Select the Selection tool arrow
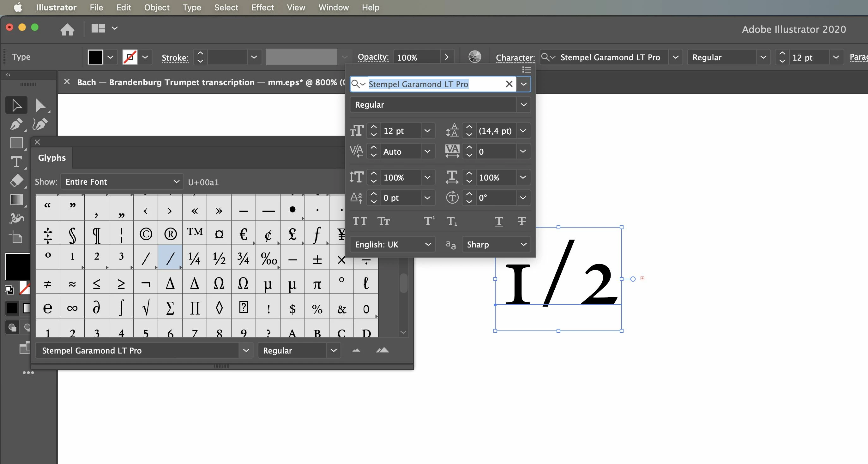The height and width of the screenshot is (464, 868). tap(16, 105)
